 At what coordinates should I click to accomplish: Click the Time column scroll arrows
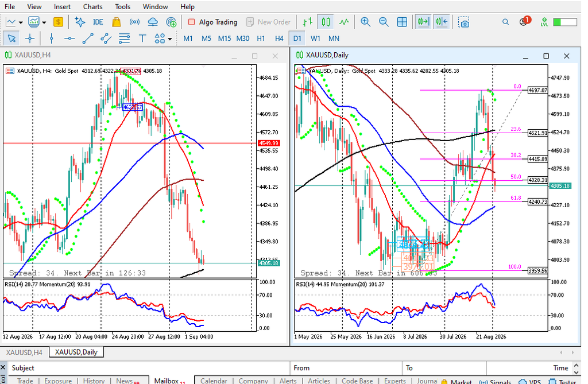[x=577, y=368]
